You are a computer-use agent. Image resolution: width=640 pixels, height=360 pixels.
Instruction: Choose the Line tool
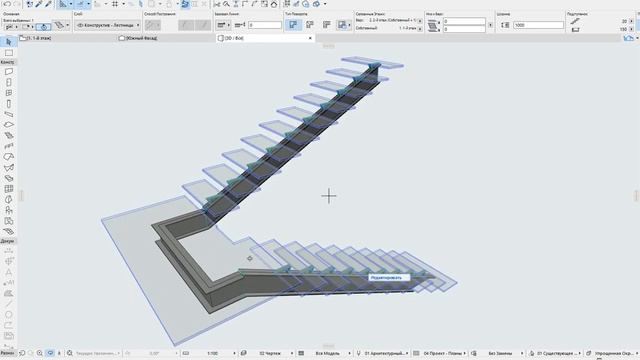pyautogui.click(x=9, y=304)
